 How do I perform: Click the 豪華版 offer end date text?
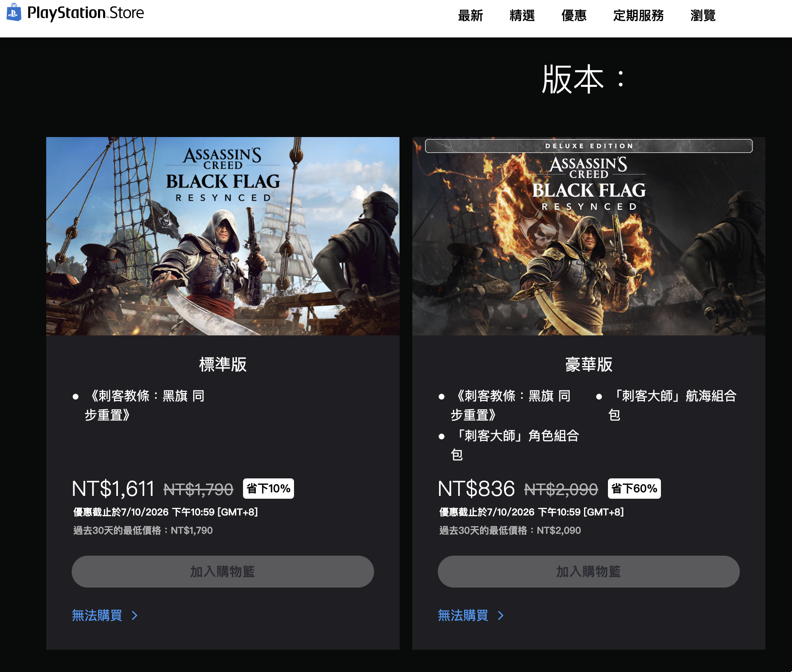(532, 512)
